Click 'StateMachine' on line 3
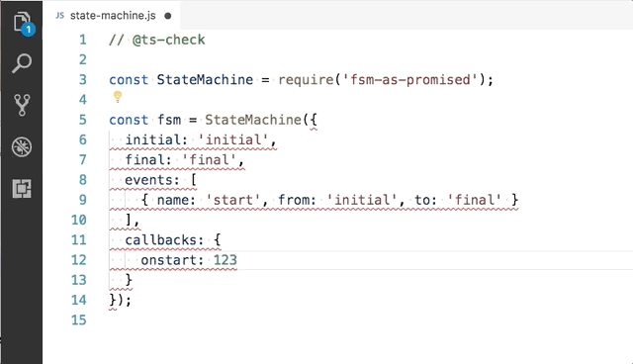The height and width of the screenshot is (364, 633). coord(205,79)
